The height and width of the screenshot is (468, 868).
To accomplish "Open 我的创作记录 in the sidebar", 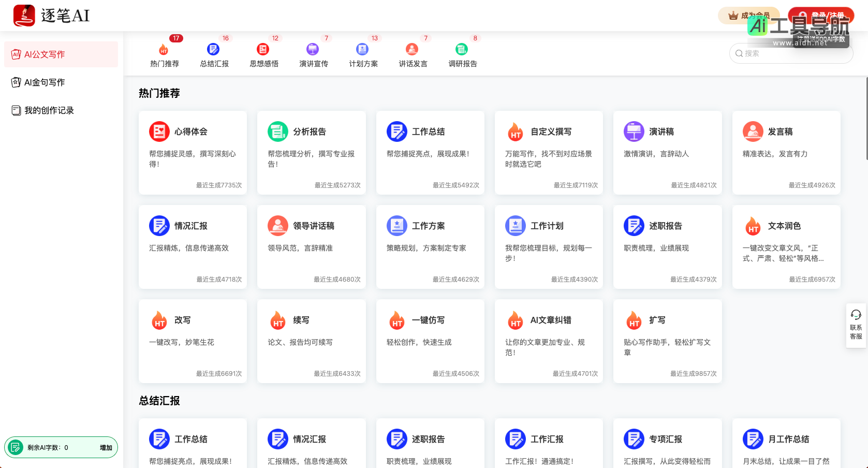I will [x=49, y=110].
